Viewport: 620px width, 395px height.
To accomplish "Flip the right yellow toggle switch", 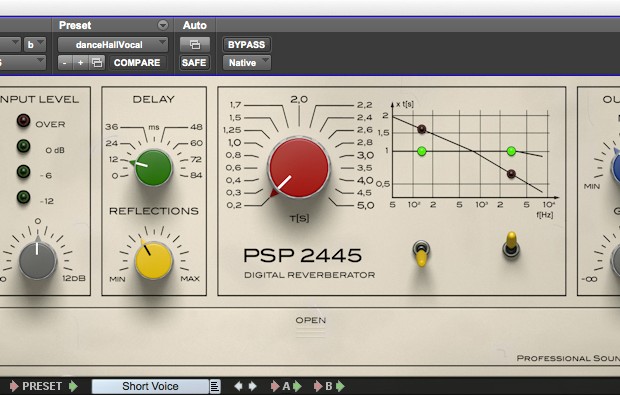I will pyautogui.click(x=511, y=245).
